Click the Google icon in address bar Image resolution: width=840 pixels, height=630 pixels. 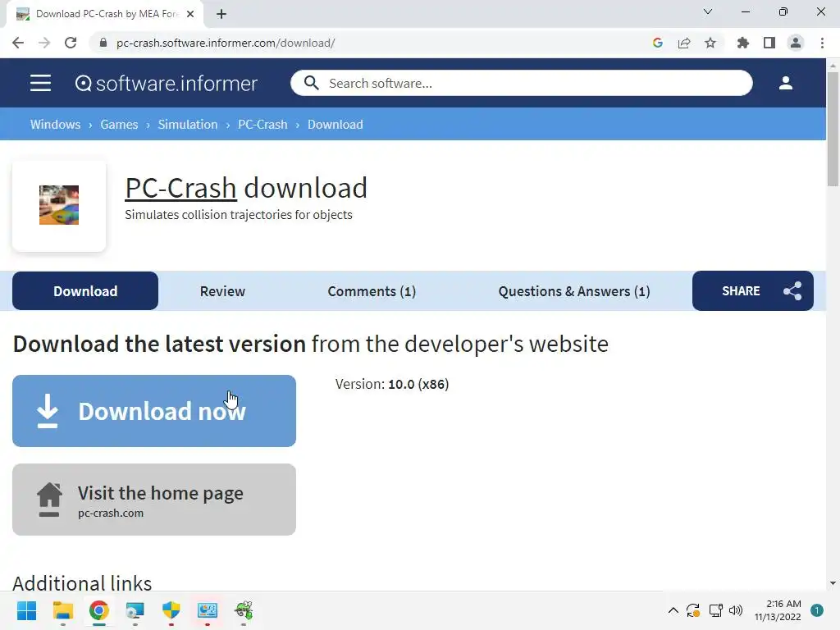(x=658, y=43)
